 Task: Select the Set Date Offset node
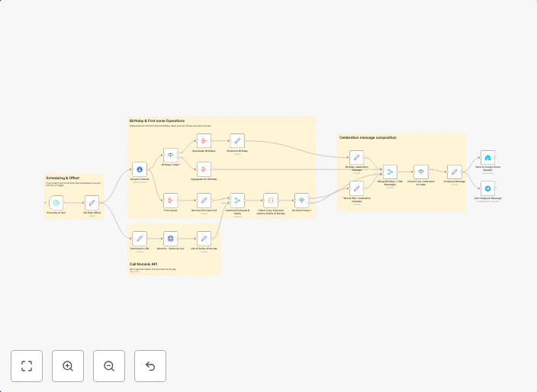(92, 204)
